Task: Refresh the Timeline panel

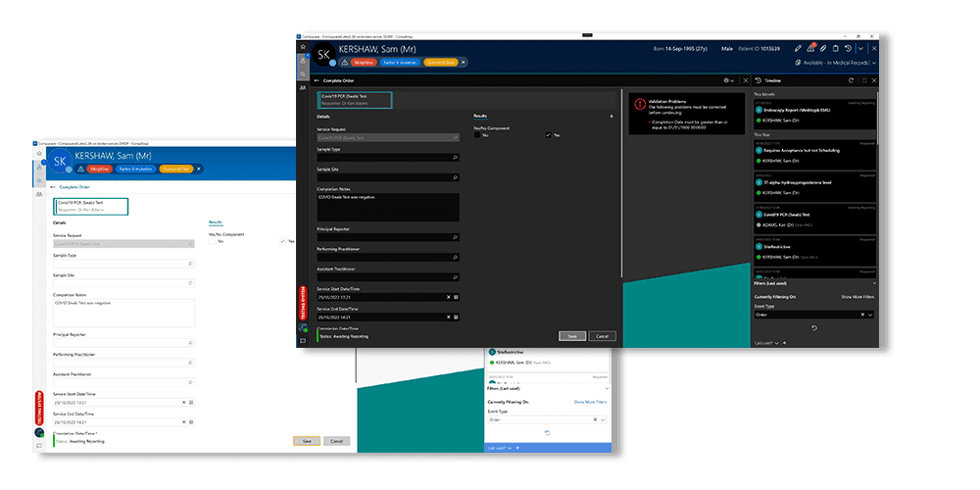Action: [x=851, y=80]
